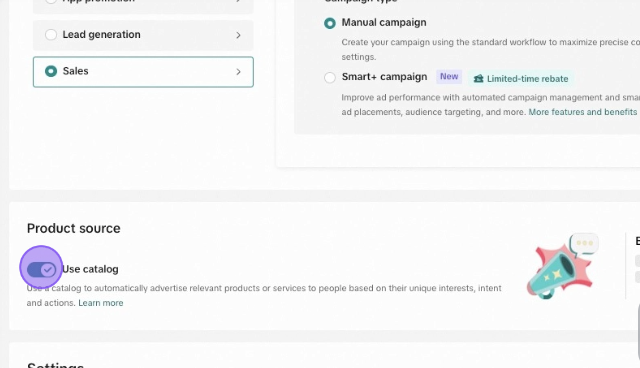The height and width of the screenshot is (368, 640).
Task: Click the Sales objective card
Action: click(x=143, y=72)
